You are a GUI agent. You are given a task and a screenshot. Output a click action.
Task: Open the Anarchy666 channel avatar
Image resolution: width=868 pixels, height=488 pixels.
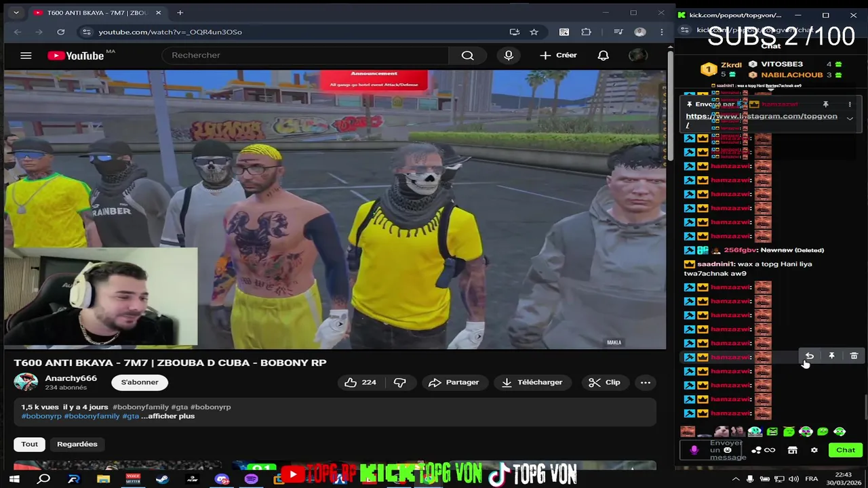tap(26, 382)
